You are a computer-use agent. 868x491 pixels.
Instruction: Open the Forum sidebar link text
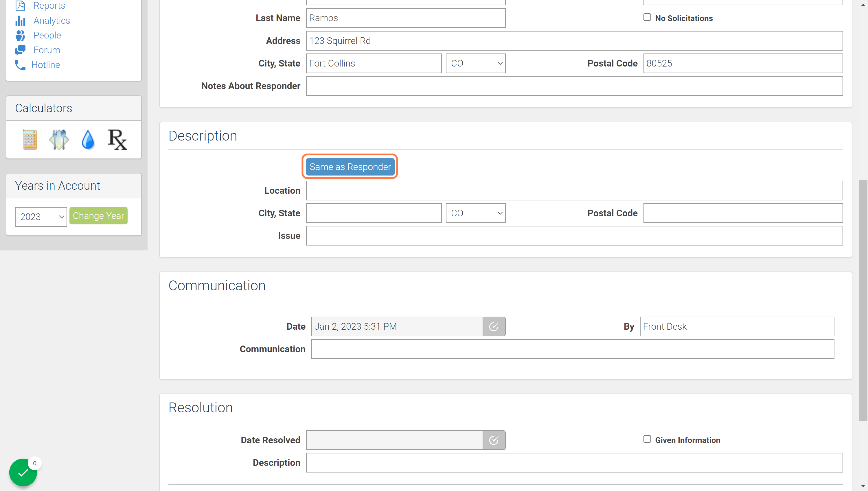(x=47, y=50)
